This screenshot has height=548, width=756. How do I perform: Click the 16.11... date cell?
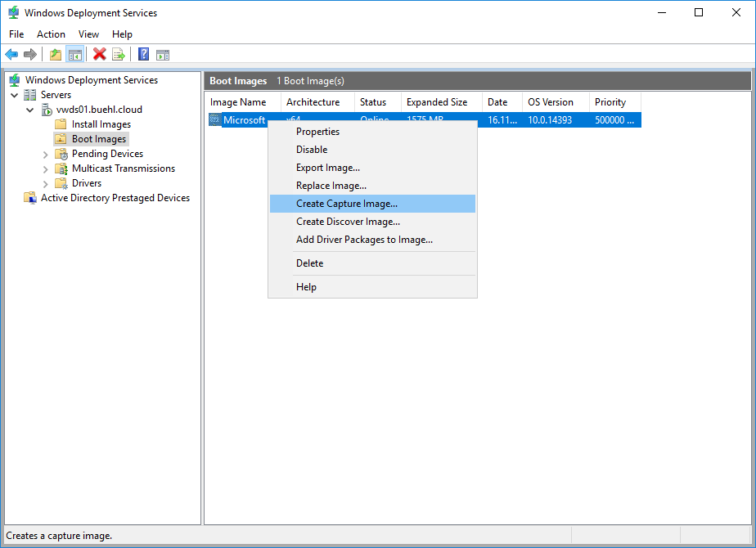502,120
